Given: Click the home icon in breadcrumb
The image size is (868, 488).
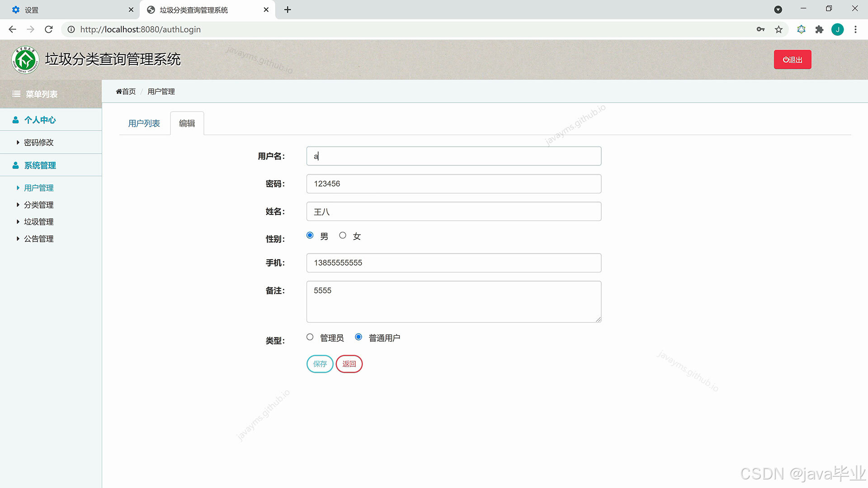Looking at the screenshot, I should [119, 91].
